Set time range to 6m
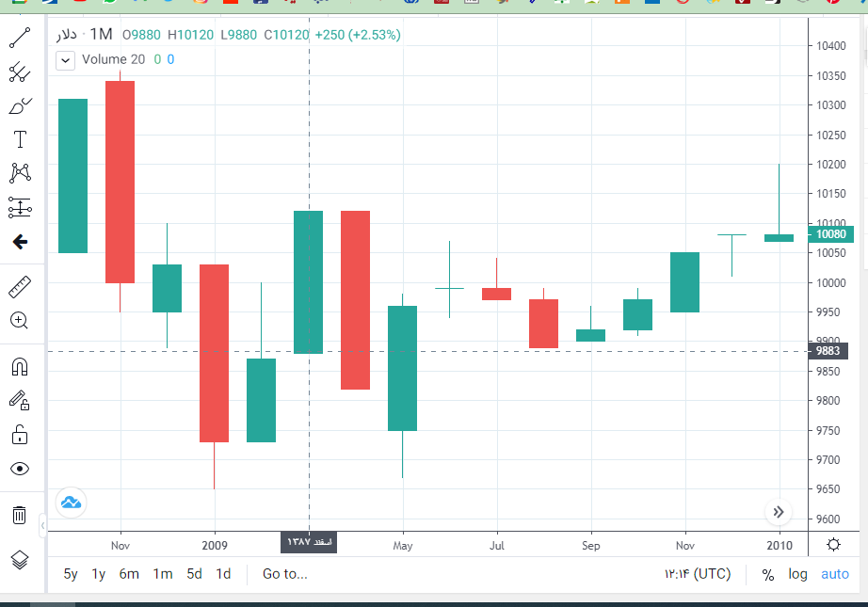The width and height of the screenshot is (868, 607). click(129, 574)
